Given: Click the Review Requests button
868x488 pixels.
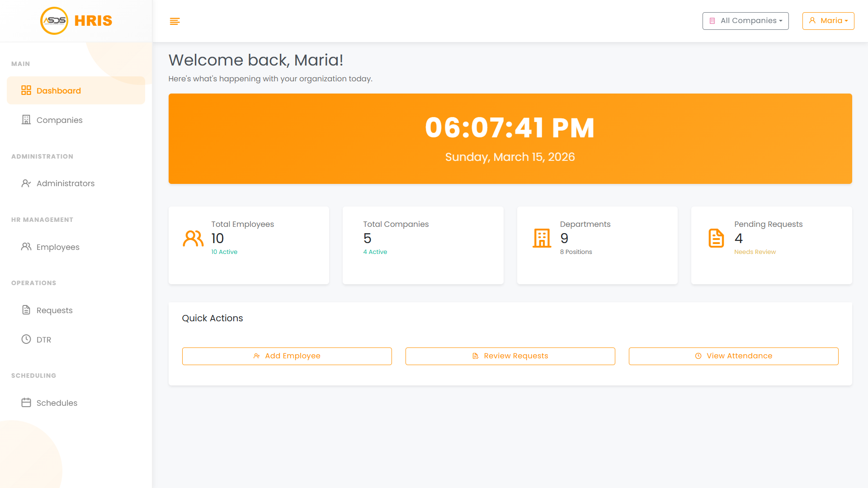Looking at the screenshot, I should [510, 356].
